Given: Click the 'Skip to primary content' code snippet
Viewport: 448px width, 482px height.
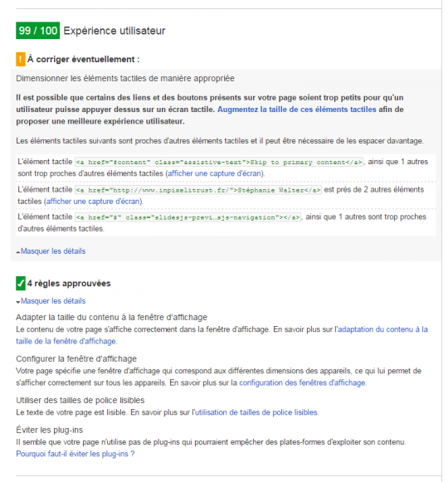Looking at the screenshot, I should tap(219, 162).
